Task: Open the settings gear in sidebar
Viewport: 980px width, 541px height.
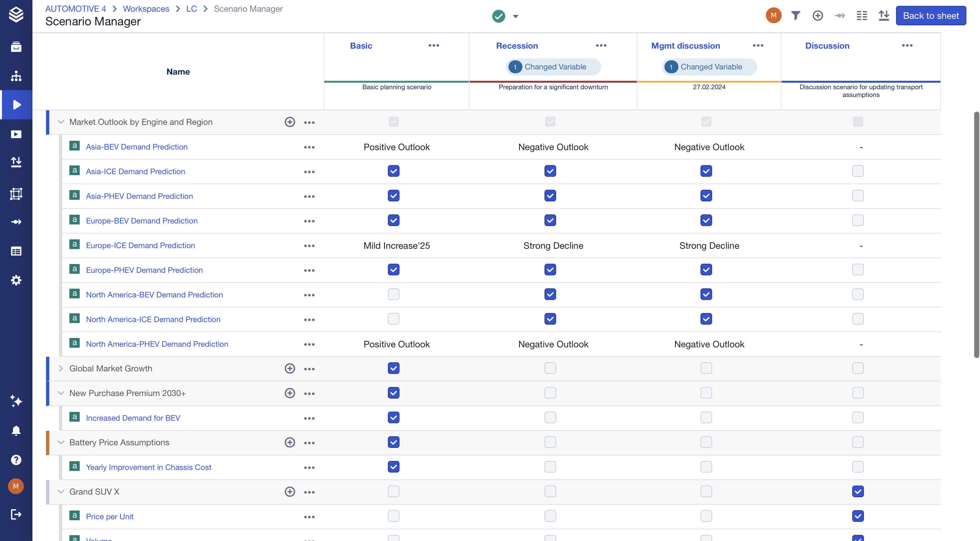Action: (x=16, y=280)
